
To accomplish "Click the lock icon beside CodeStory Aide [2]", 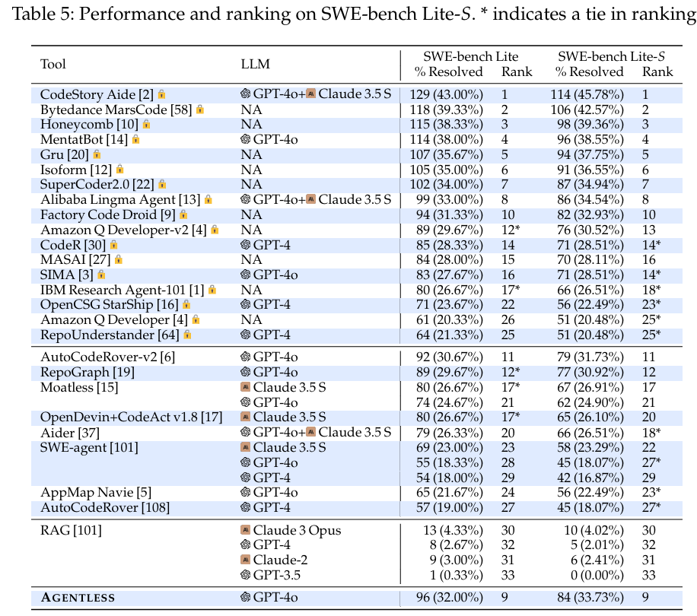I will coord(162,94).
